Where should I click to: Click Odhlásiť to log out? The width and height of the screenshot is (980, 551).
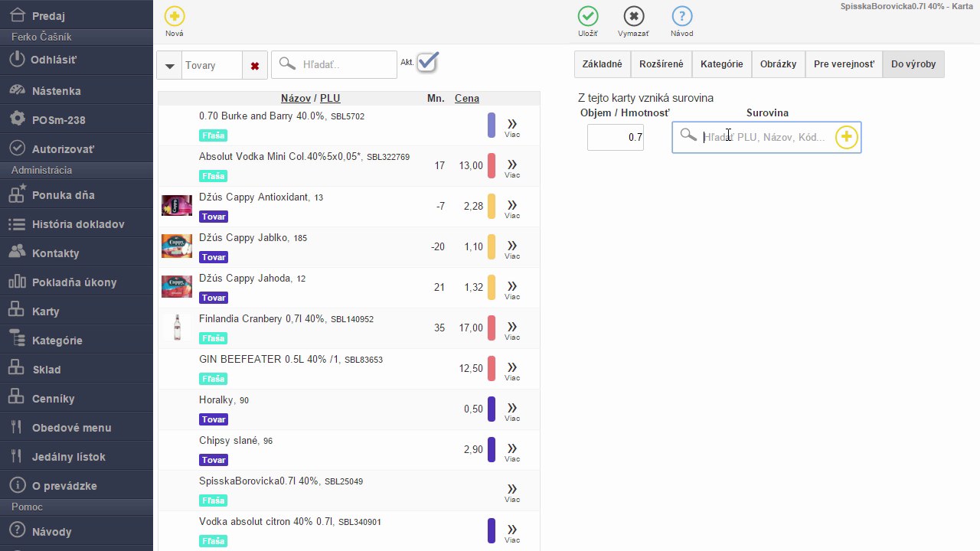77,59
